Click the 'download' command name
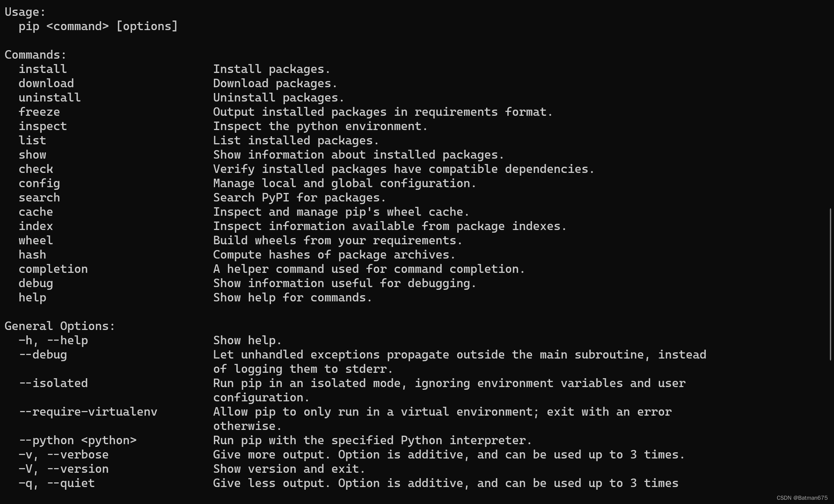Image resolution: width=834 pixels, height=504 pixels. (x=46, y=83)
